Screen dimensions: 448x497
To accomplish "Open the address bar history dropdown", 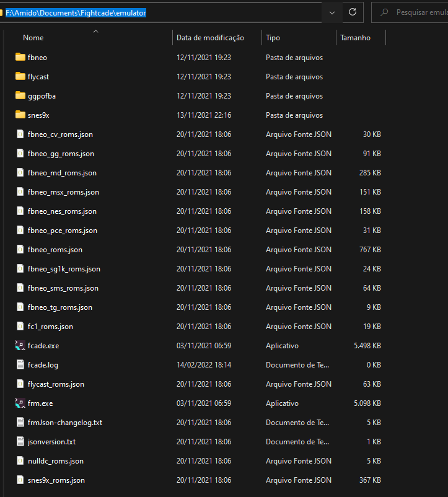I will 332,12.
